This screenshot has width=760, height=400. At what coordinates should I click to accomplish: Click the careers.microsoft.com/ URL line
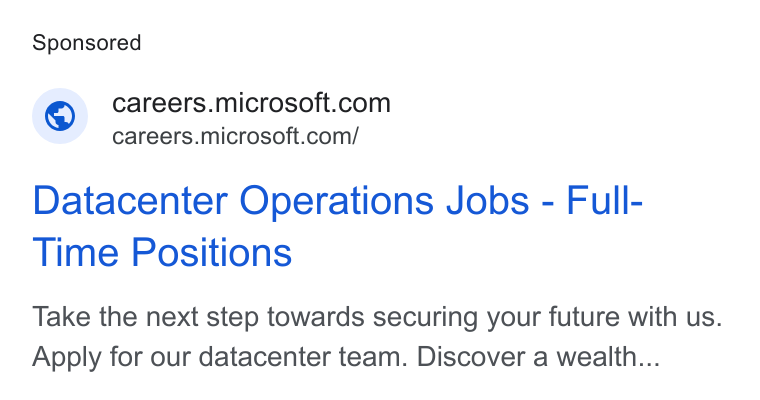tap(235, 136)
